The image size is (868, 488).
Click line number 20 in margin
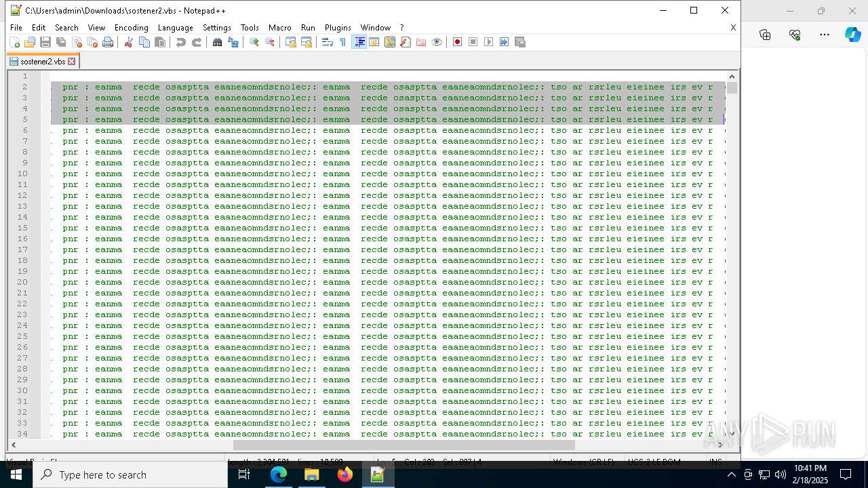point(23,282)
